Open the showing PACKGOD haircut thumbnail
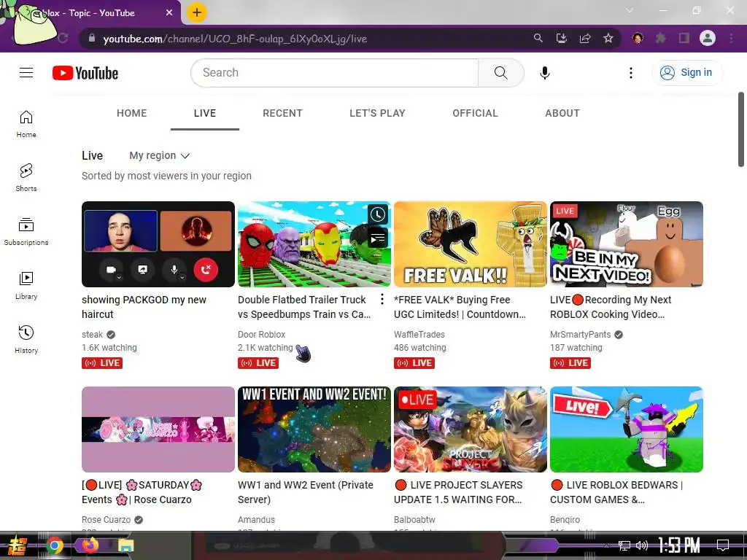 pyautogui.click(x=158, y=244)
